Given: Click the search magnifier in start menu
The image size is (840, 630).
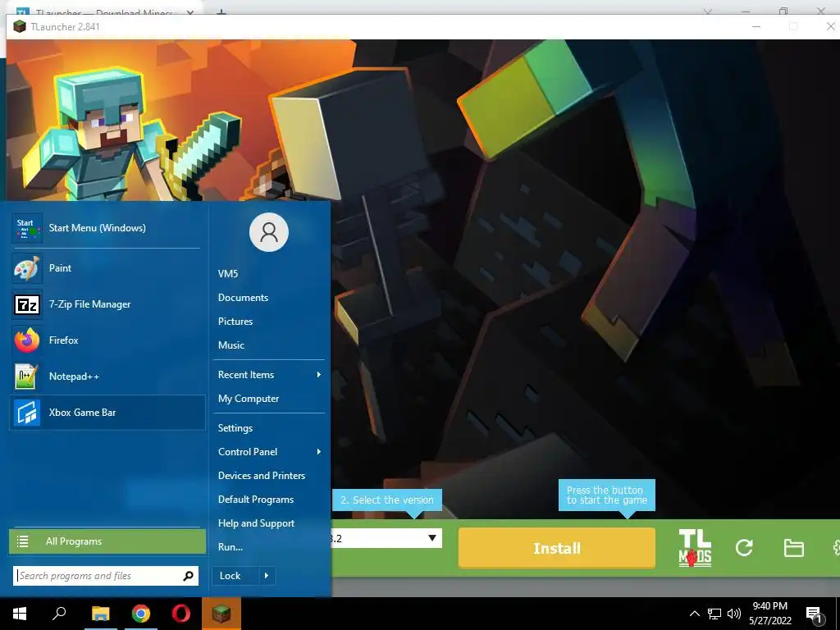Looking at the screenshot, I should [188, 576].
